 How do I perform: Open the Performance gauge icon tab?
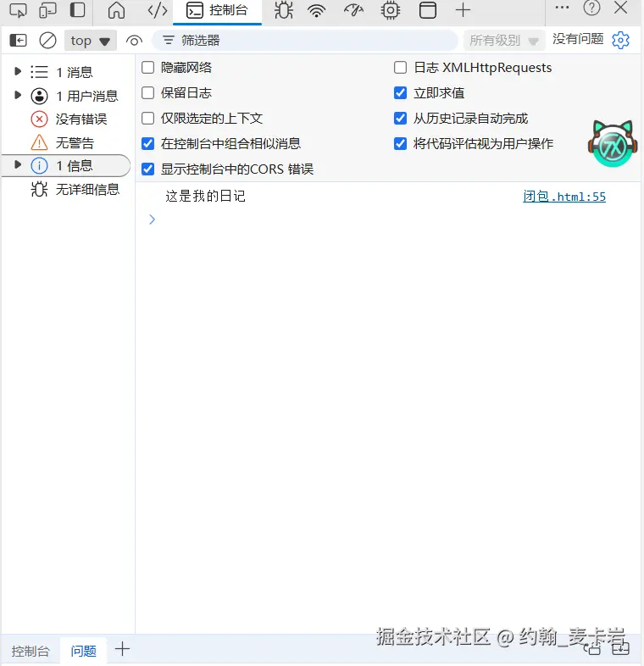point(353,10)
